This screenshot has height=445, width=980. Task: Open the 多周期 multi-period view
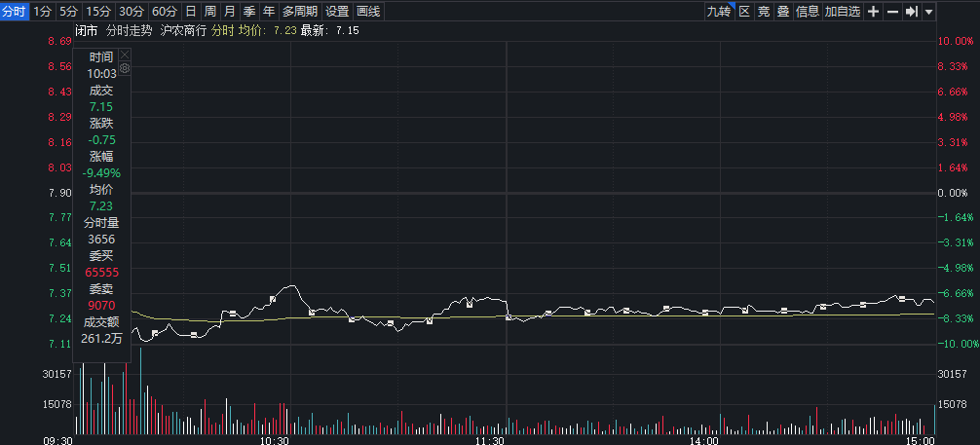coord(300,12)
